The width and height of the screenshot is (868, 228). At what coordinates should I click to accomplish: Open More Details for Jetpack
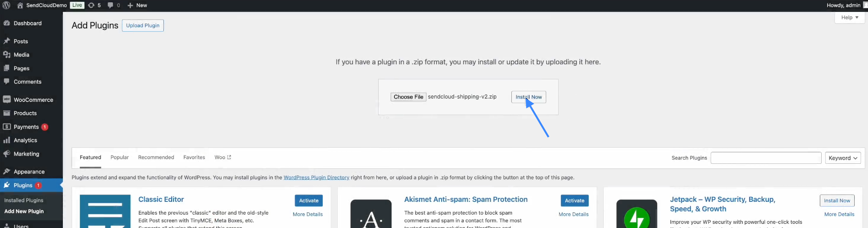tap(839, 214)
